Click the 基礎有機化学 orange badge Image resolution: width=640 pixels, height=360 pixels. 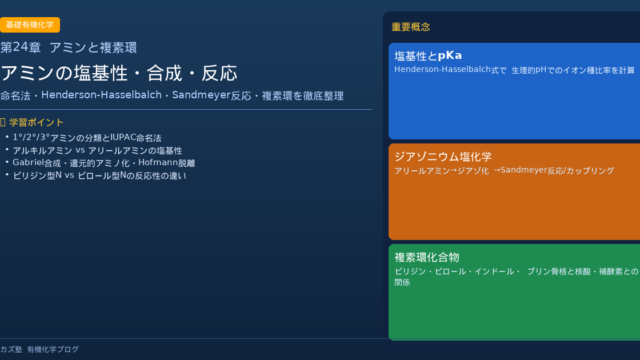click(x=30, y=25)
